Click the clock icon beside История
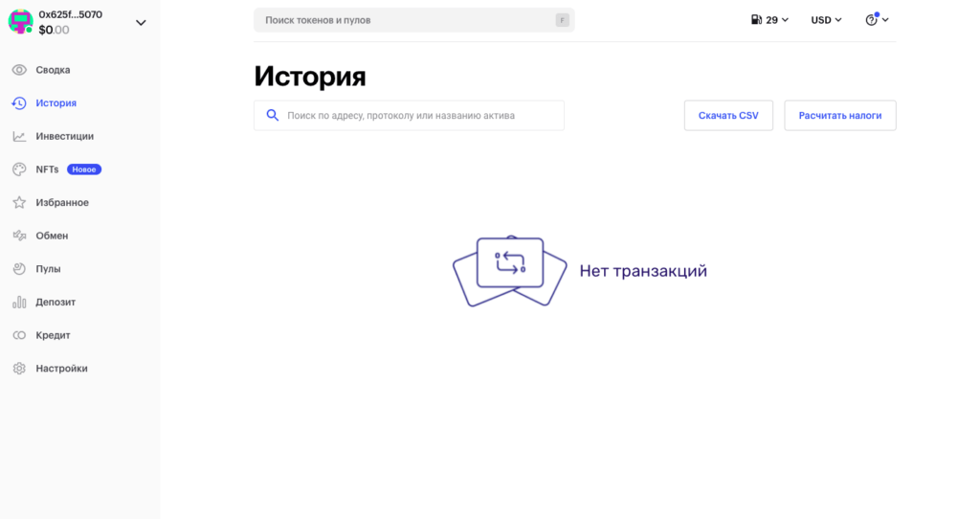The width and height of the screenshot is (980, 519). (19, 103)
